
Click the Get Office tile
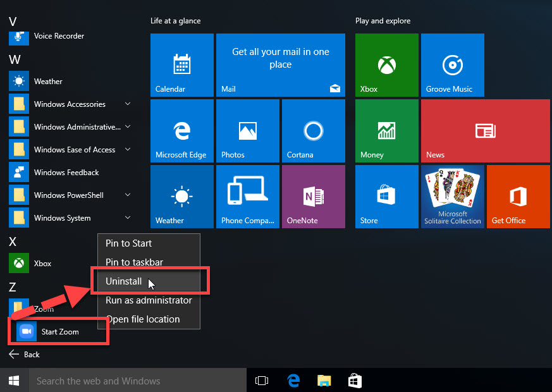point(518,197)
